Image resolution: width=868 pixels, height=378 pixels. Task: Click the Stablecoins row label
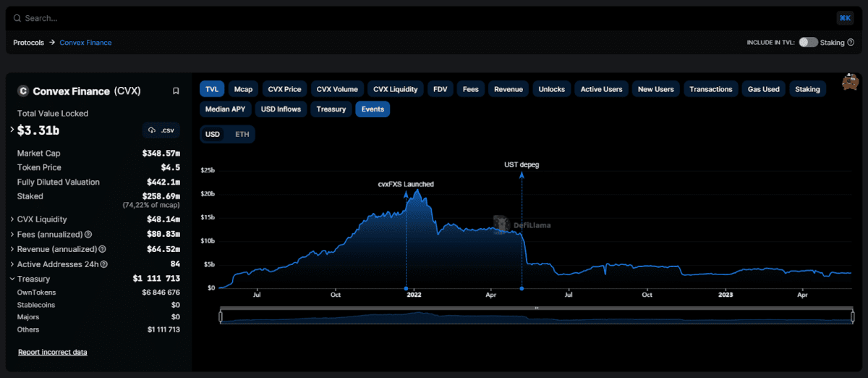(36, 305)
